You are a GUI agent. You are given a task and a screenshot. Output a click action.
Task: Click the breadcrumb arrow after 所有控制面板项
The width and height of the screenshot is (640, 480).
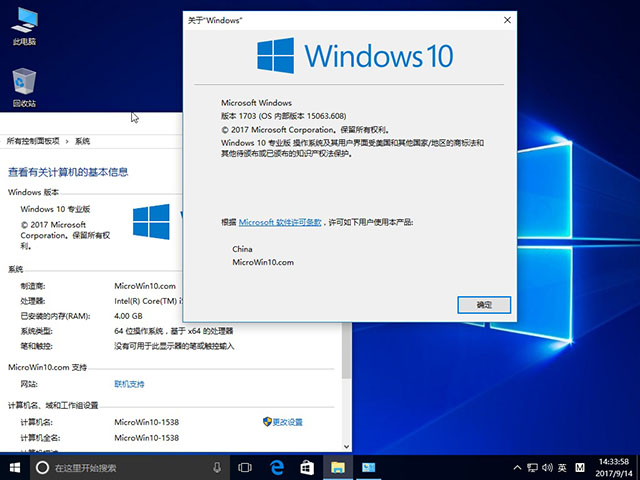tap(67, 142)
